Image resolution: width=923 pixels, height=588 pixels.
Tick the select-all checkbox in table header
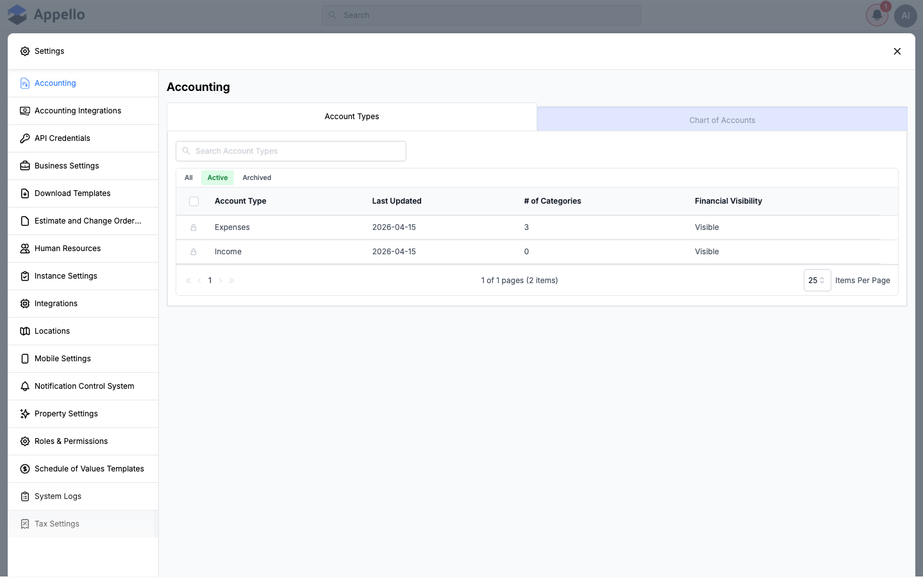(194, 201)
